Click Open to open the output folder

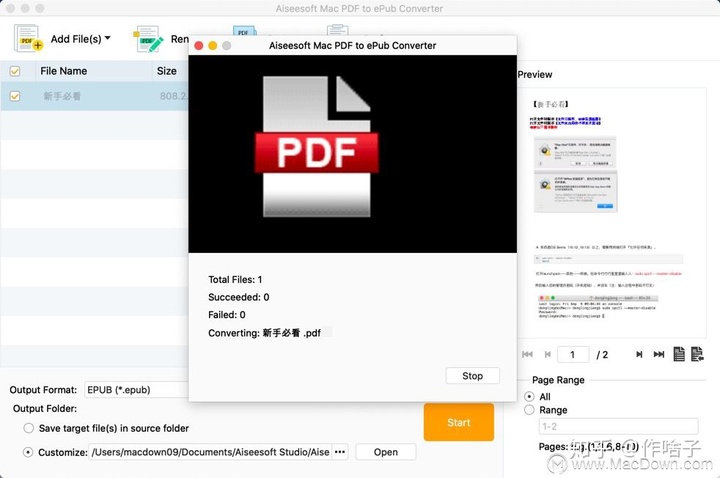[386, 452]
